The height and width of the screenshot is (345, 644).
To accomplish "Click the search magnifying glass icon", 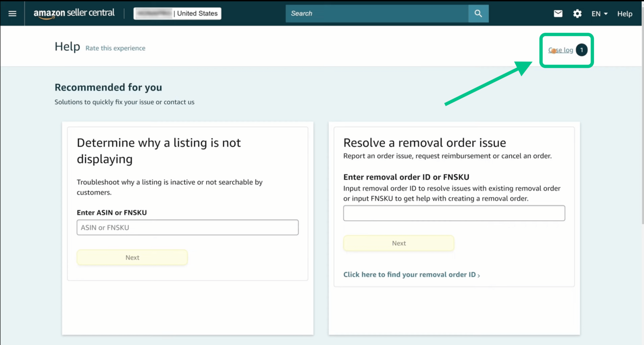I will (x=478, y=13).
